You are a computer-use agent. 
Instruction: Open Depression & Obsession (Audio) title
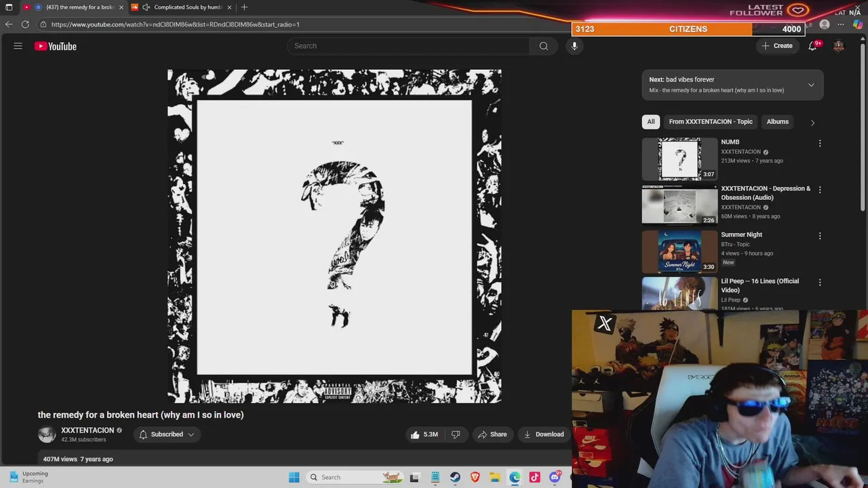pos(766,193)
